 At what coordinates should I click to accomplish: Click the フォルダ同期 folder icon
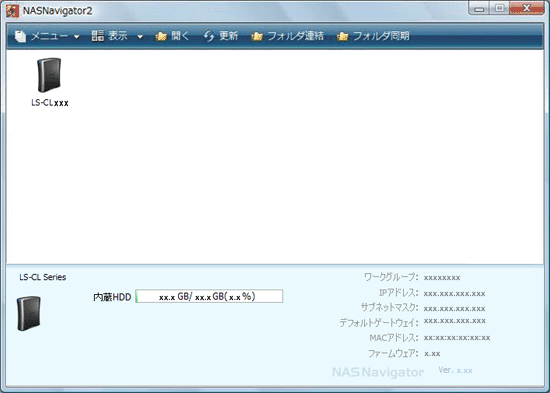342,36
